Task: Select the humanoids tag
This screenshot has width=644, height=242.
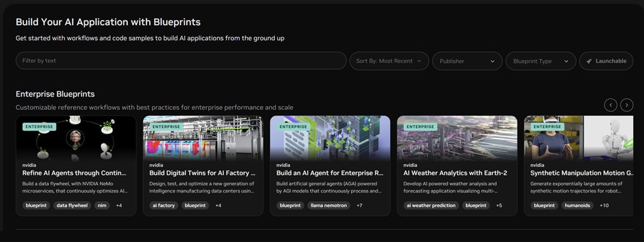Action: [577, 205]
